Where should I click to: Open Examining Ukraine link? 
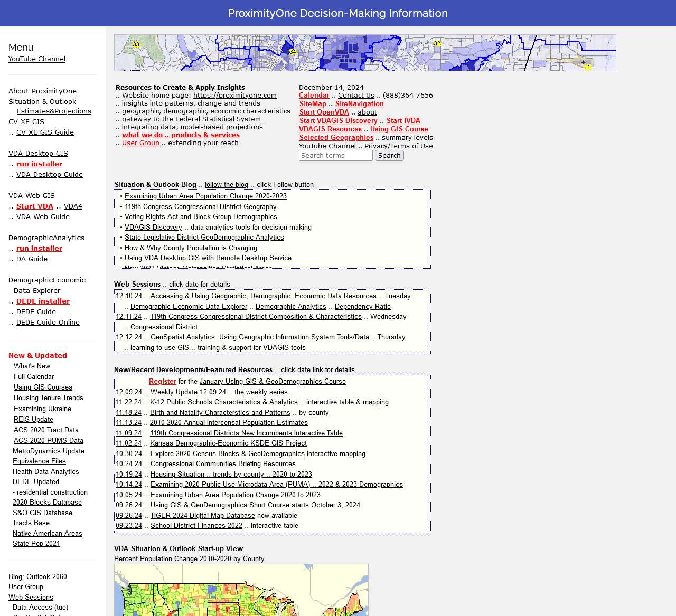point(42,409)
